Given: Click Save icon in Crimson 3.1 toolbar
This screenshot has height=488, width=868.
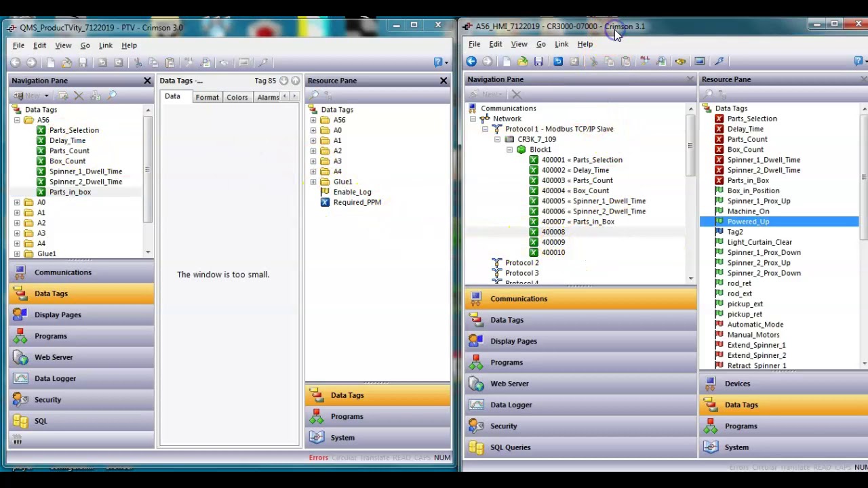Looking at the screenshot, I should (x=538, y=62).
